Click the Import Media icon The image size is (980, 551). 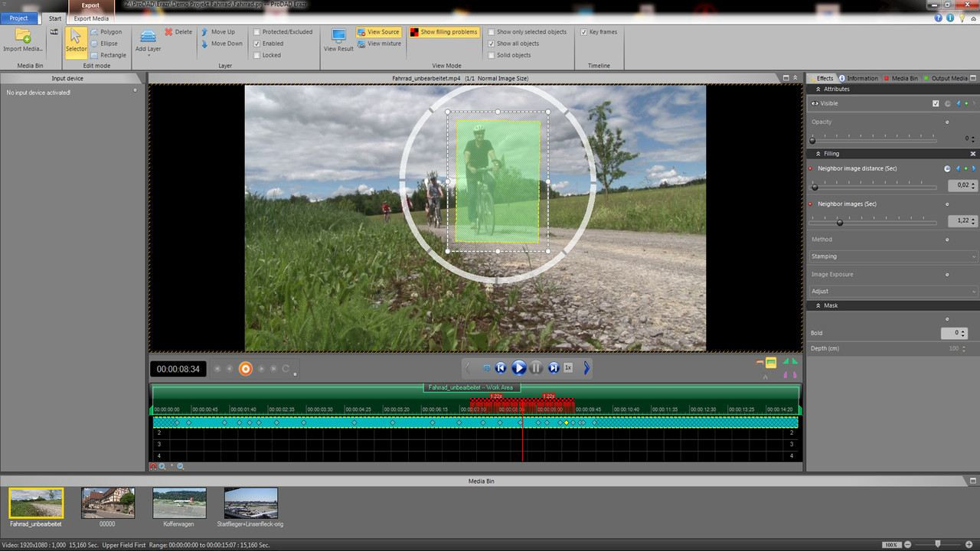click(x=23, y=37)
